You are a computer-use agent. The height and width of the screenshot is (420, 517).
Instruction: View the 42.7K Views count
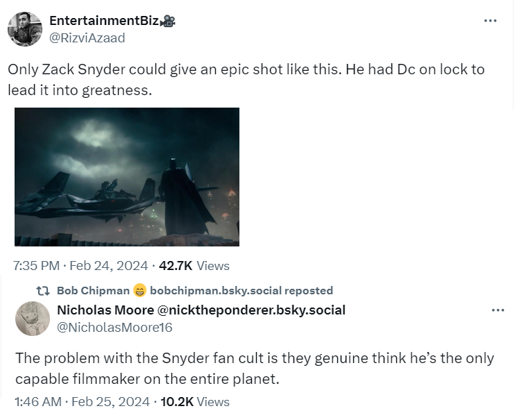point(194,265)
